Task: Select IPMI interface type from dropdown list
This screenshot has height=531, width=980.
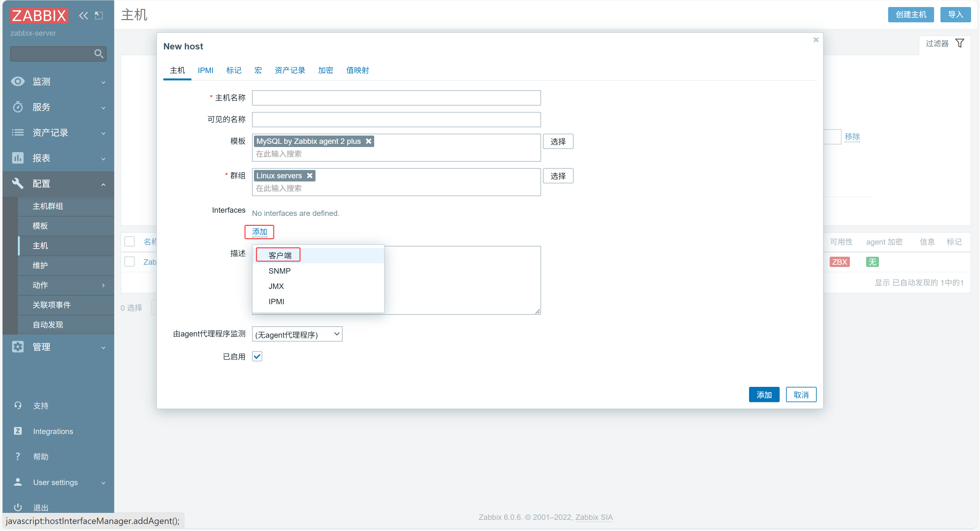Action: click(x=318, y=301)
